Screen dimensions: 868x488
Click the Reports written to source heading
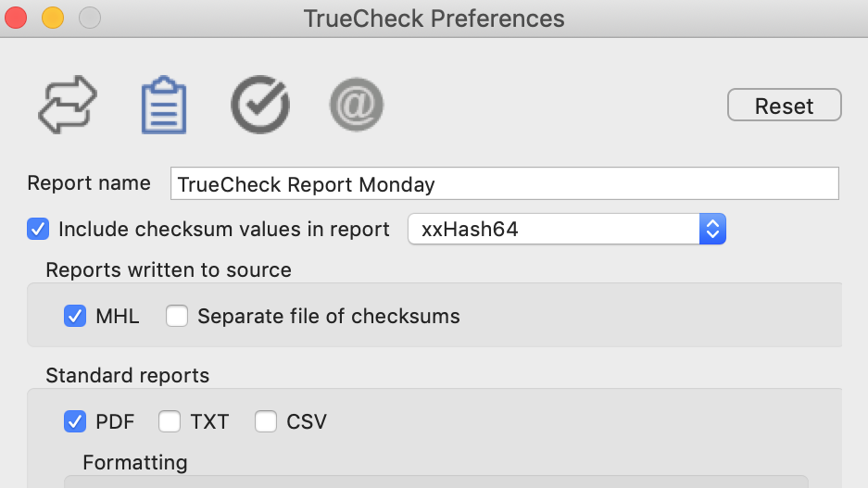coord(169,270)
